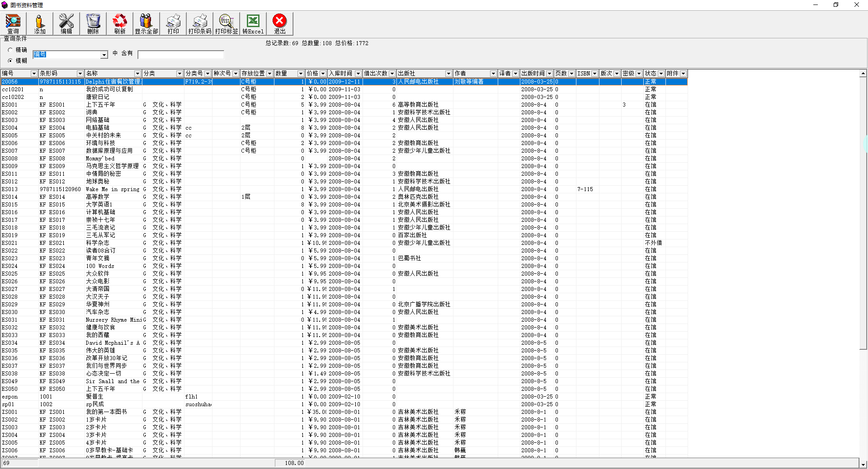
Task: Select the 模糊 (fuzzy) radio button
Action: coord(10,61)
